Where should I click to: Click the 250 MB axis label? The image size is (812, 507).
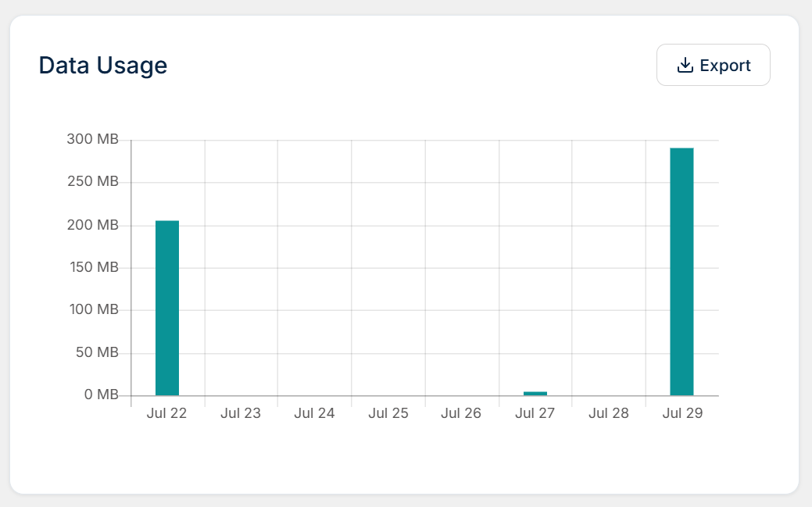[x=93, y=181]
